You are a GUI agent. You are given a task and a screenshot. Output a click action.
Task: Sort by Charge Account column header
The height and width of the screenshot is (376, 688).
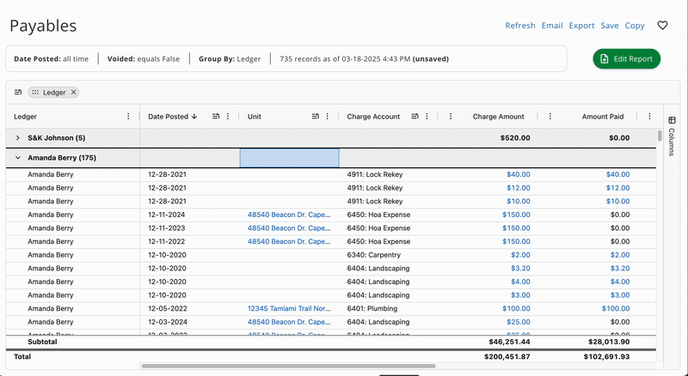coord(373,116)
